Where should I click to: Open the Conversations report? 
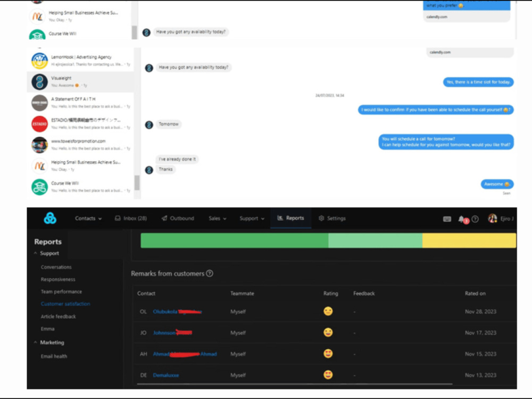pyautogui.click(x=56, y=267)
